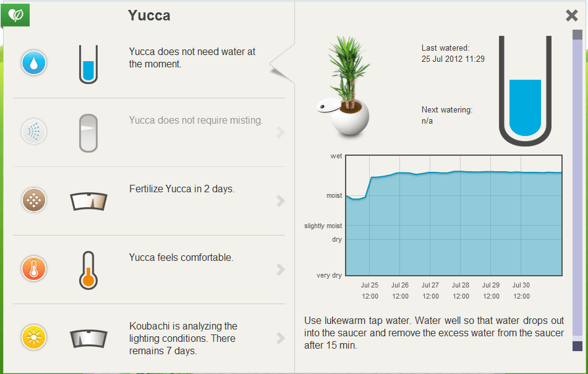Expand the lighting conditions row chevron

(x=281, y=338)
